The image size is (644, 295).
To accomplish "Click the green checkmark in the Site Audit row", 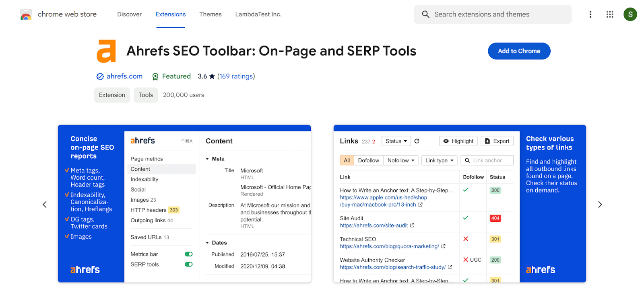I will (x=466, y=218).
